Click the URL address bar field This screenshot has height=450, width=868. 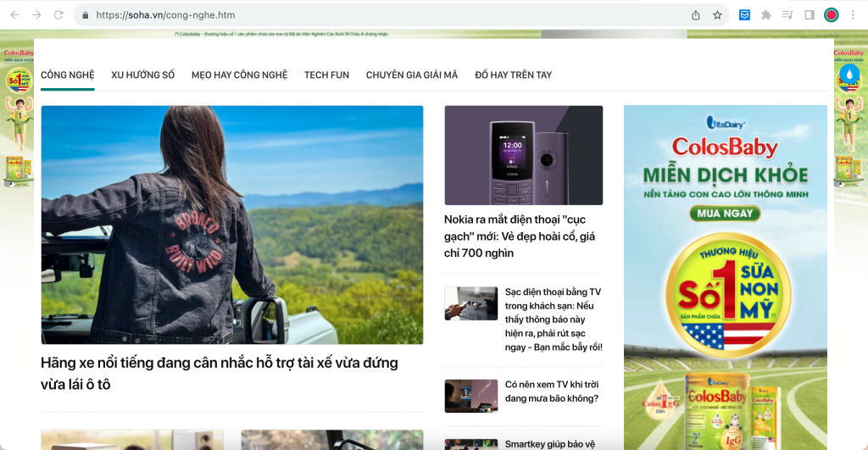tap(381, 15)
